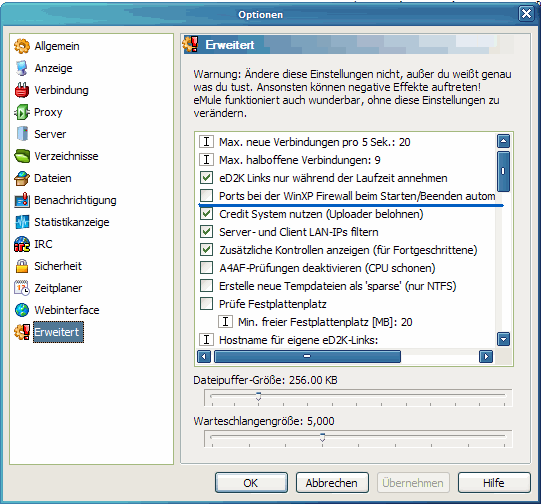Image resolution: width=541 pixels, height=504 pixels.
Task: Open the Dateien box icon
Action: [22, 178]
